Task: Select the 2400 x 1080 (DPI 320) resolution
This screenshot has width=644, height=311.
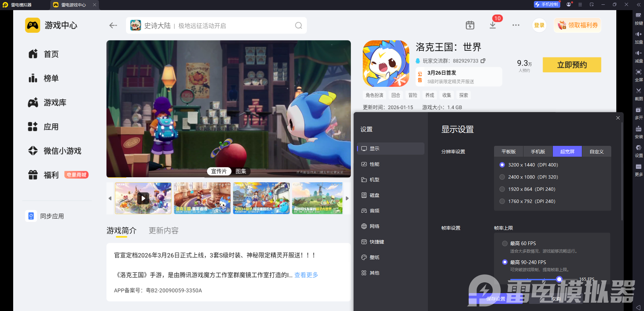Action: pyautogui.click(x=502, y=177)
